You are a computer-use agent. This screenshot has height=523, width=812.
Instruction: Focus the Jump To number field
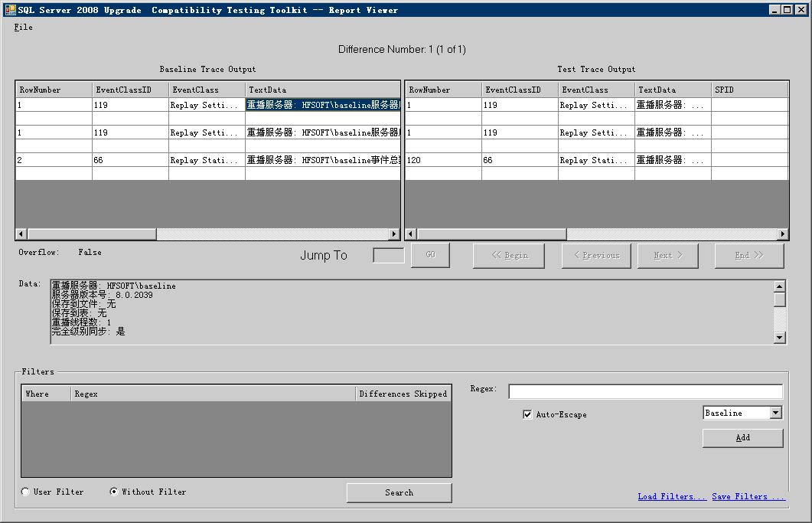(x=388, y=255)
